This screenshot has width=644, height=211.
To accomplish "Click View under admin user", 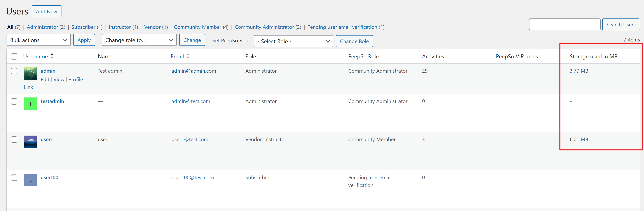I will point(59,79).
